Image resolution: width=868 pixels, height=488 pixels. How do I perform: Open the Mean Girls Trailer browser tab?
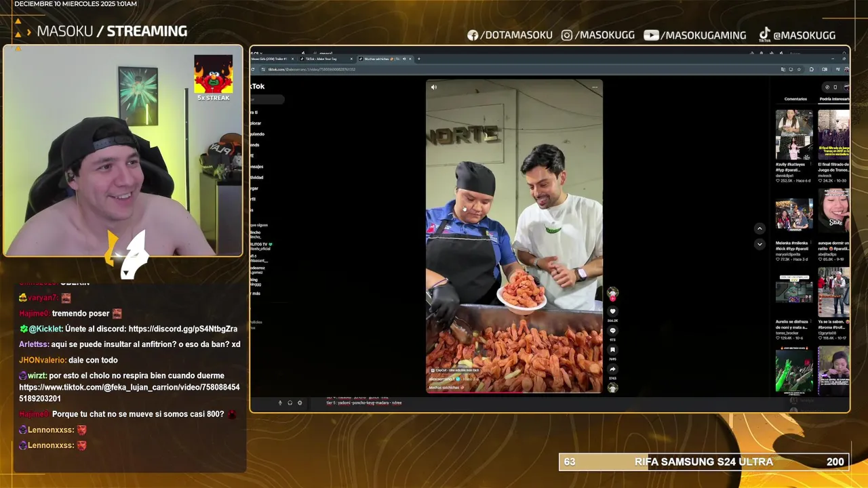(x=273, y=59)
